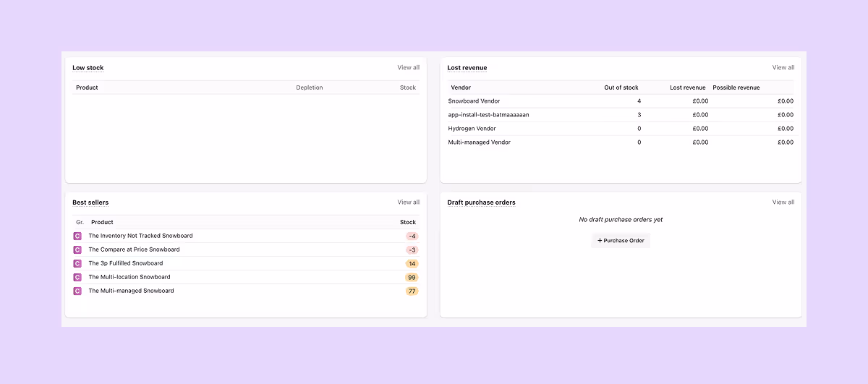Click the Lost revenue column header
The image size is (868, 384).
688,88
